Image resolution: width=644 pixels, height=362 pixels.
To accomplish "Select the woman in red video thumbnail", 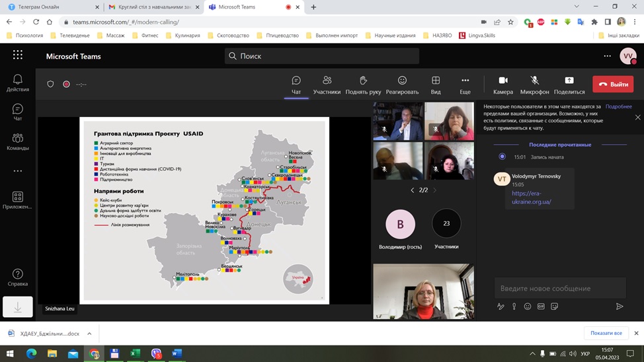I will (423, 291).
